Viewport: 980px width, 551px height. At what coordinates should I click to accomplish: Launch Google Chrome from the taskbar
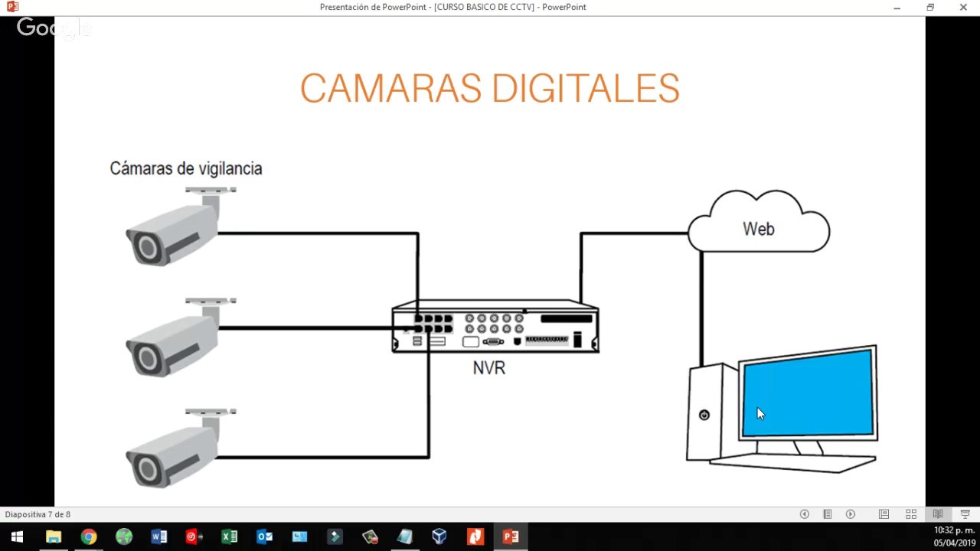click(89, 536)
